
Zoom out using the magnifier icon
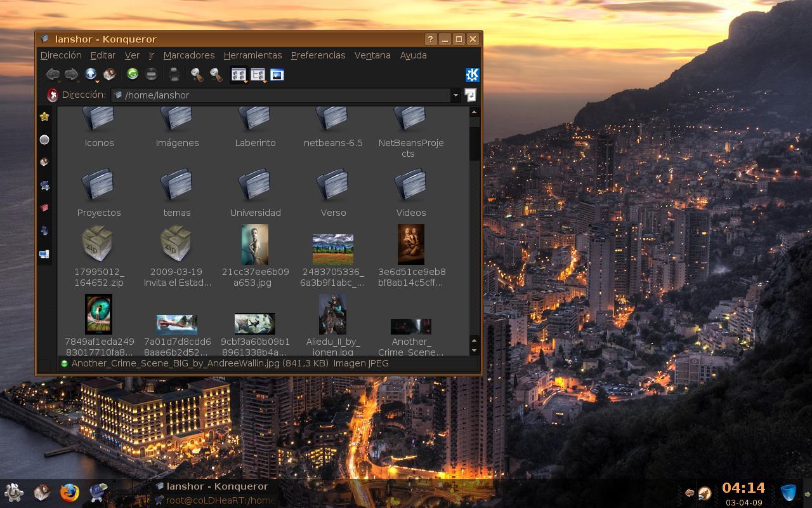pos(216,75)
